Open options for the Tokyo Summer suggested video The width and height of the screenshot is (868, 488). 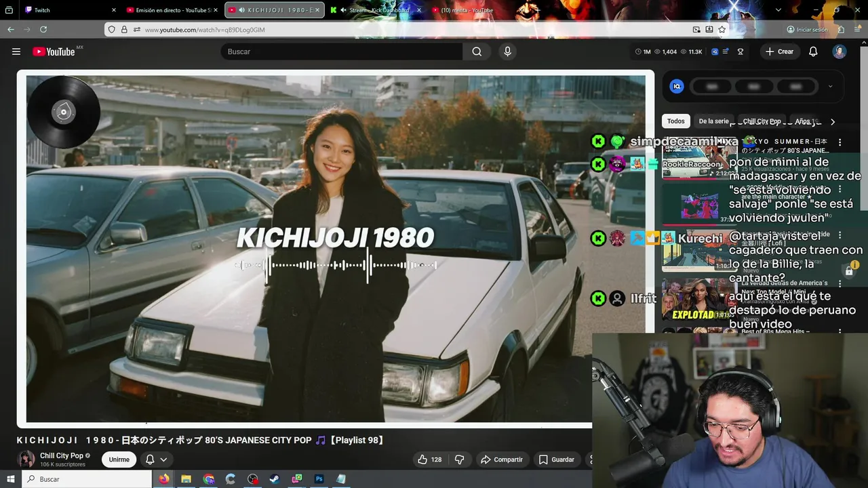pyautogui.click(x=840, y=142)
